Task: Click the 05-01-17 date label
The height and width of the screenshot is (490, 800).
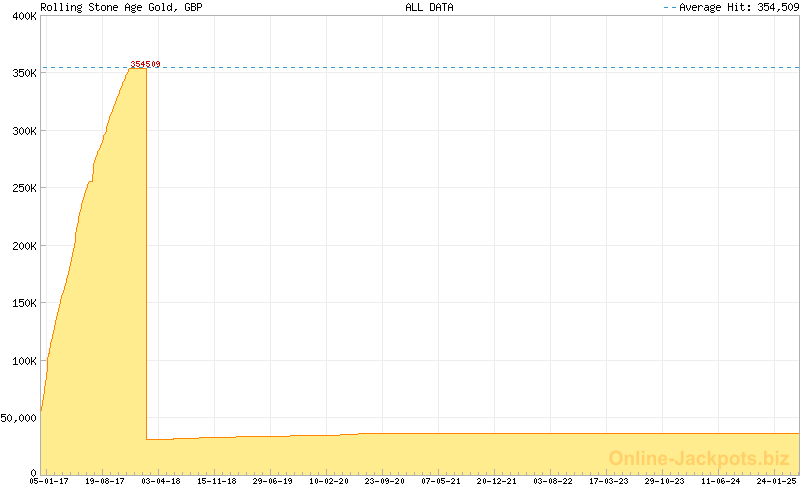Action: point(48,481)
